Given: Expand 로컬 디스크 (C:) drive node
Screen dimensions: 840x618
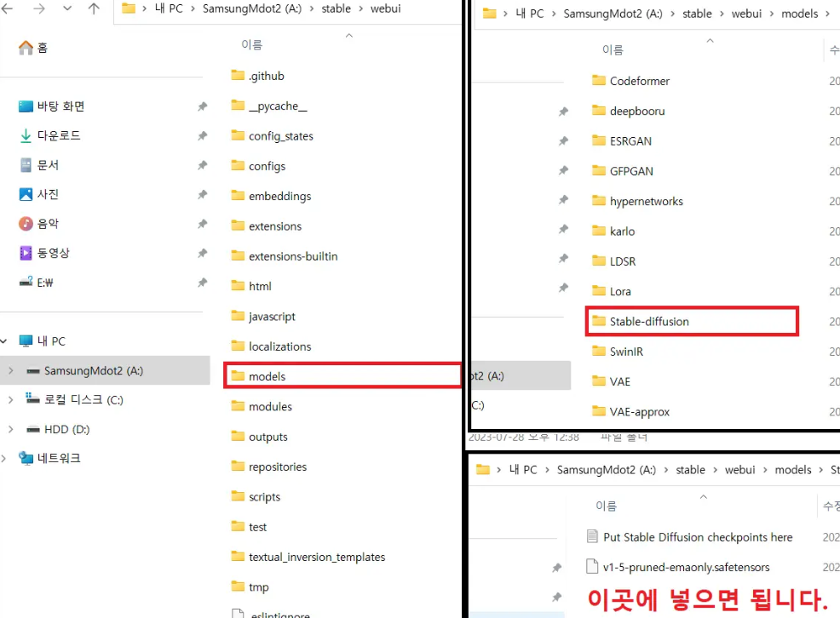Looking at the screenshot, I should (x=11, y=400).
